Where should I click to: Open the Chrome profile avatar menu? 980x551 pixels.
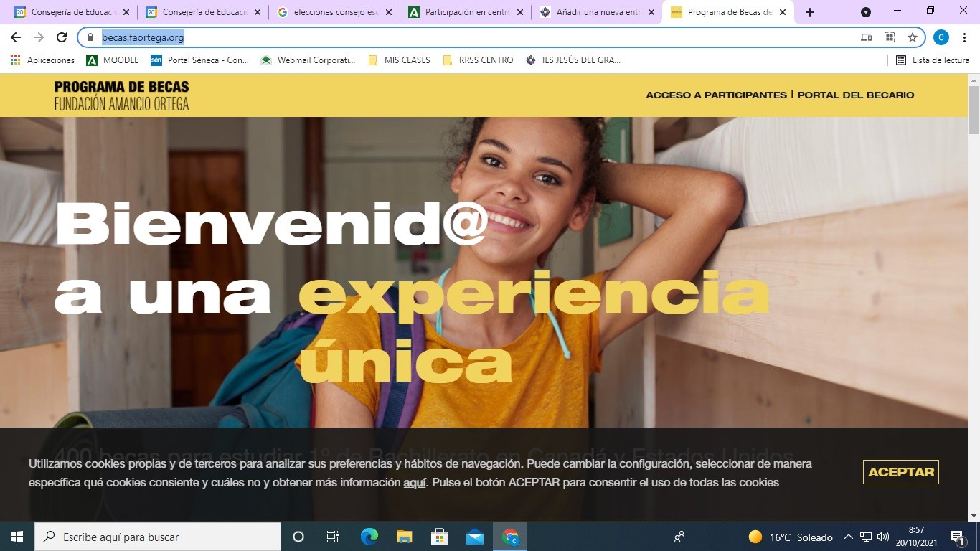941,37
